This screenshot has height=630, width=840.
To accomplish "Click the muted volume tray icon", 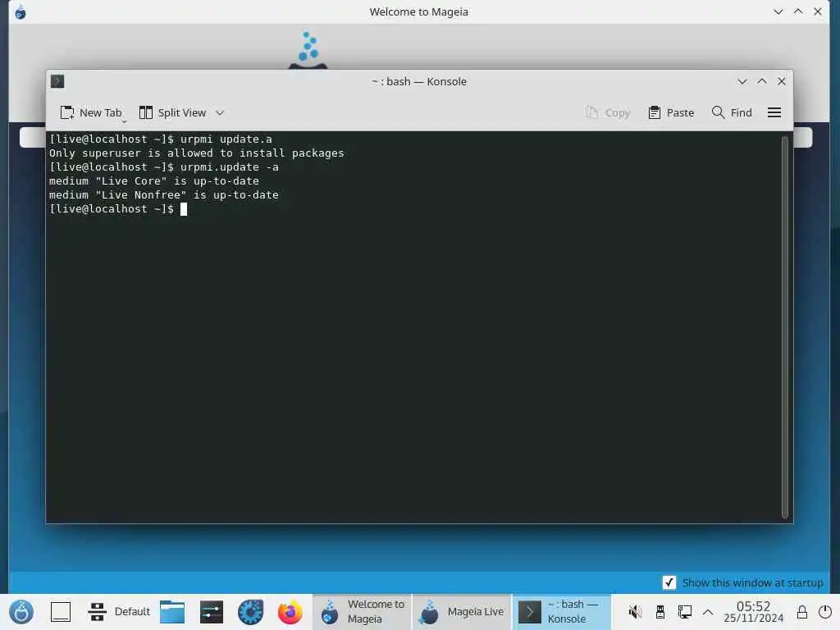I will coord(636,612).
